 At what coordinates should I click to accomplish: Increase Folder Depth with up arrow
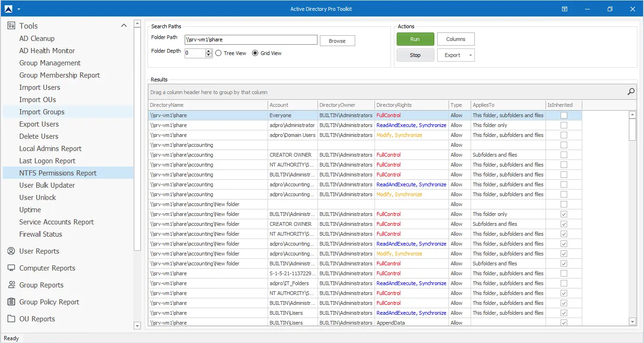pyautogui.click(x=209, y=51)
